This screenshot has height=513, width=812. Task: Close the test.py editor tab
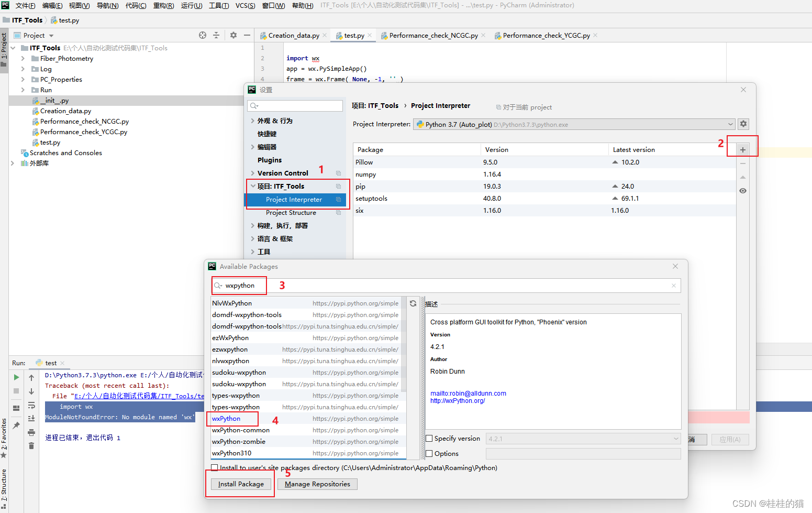pos(370,35)
